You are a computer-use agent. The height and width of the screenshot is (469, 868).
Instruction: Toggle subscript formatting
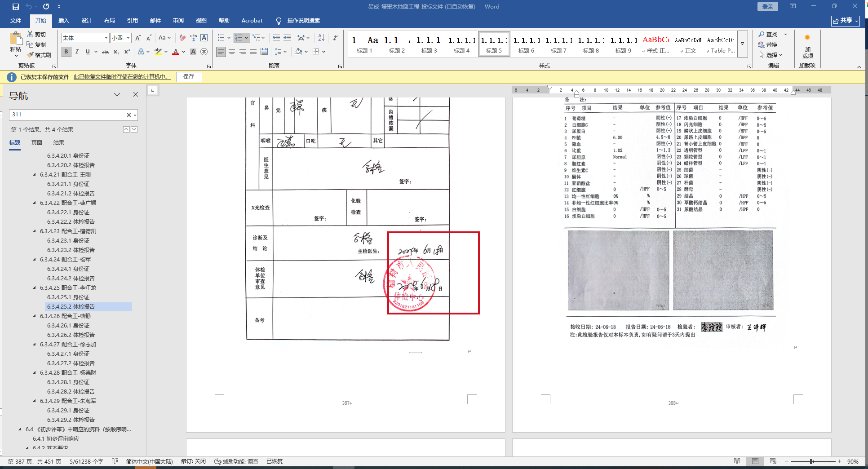tap(116, 52)
